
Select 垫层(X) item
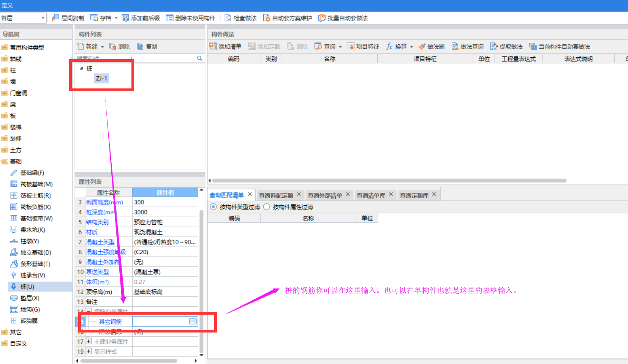point(30,298)
